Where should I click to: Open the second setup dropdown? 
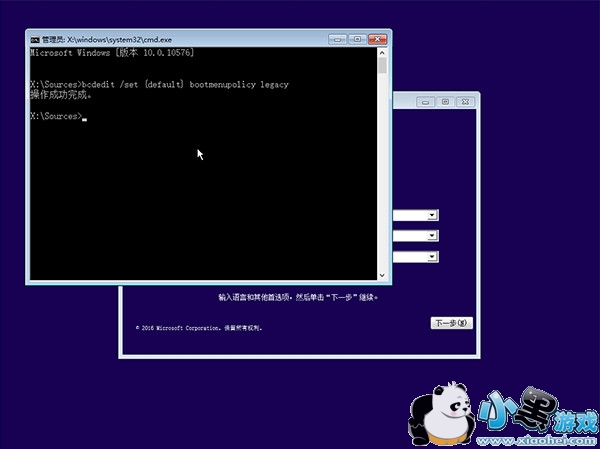[432, 235]
